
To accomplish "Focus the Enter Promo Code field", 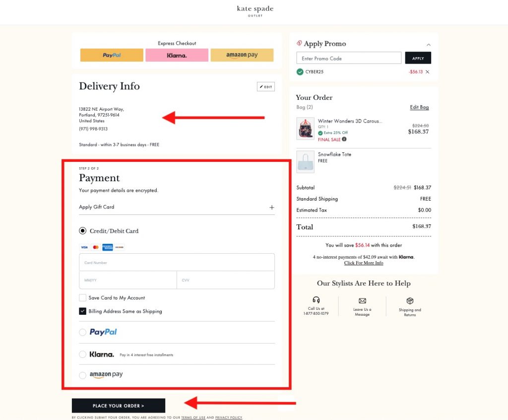I will pyautogui.click(x=349, y=58).
